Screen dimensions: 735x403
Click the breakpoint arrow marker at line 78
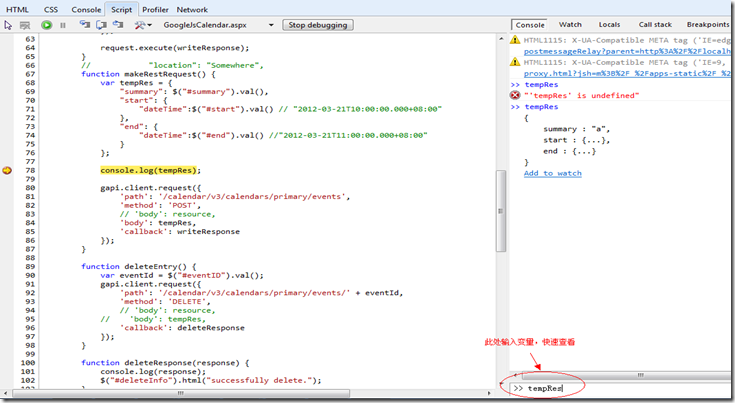(x=7, y=171)
